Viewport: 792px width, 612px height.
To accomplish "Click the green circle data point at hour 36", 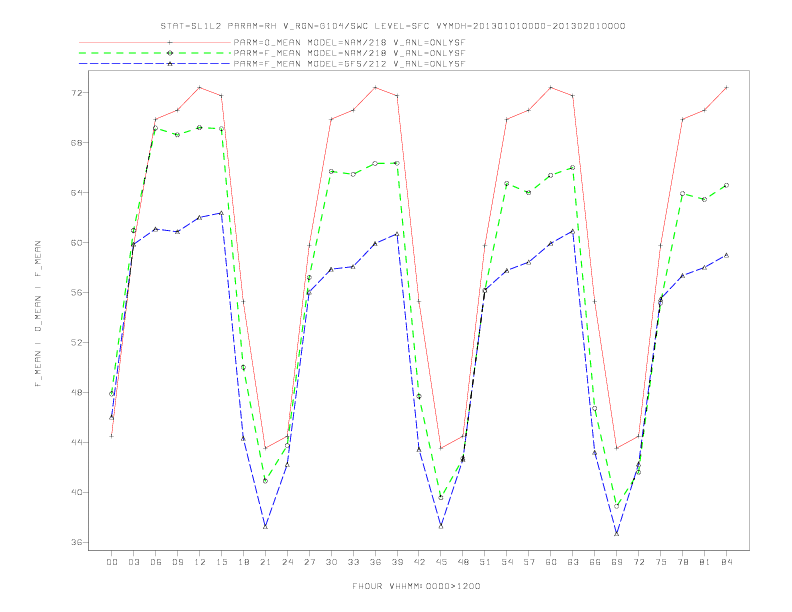I will click(375, 163).
